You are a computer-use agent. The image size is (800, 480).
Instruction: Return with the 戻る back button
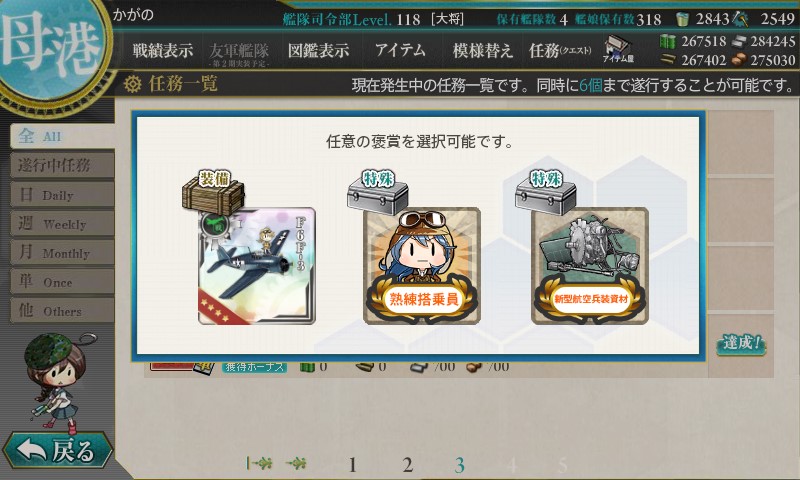click(x=57, y=450)
